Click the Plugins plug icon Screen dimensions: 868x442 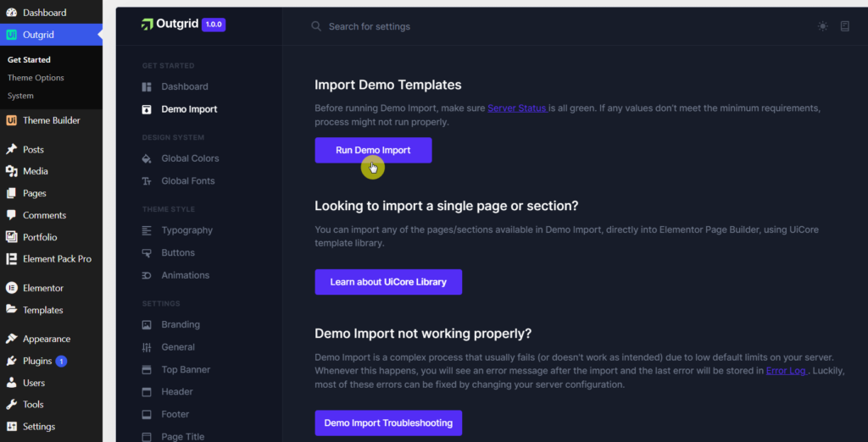click(x=11, y=362)
